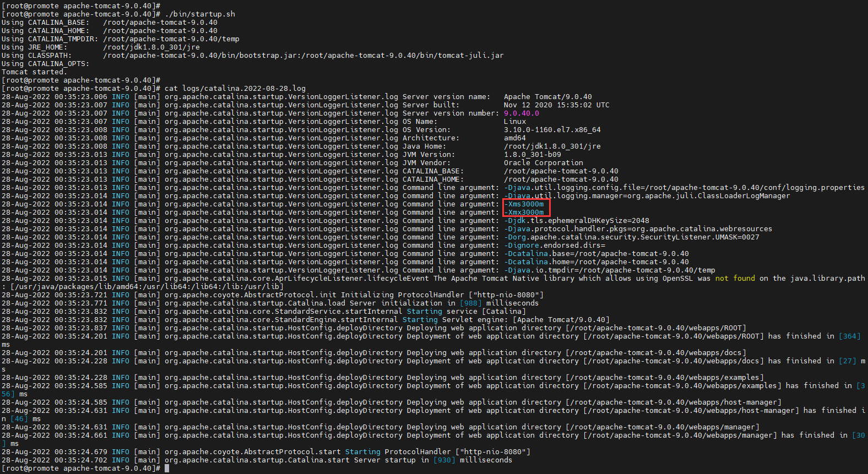Screen dimensions: 868x474
Task: Click the '3.10.0-1160.el7.x86_64' OS version
Action: (552, 129)
